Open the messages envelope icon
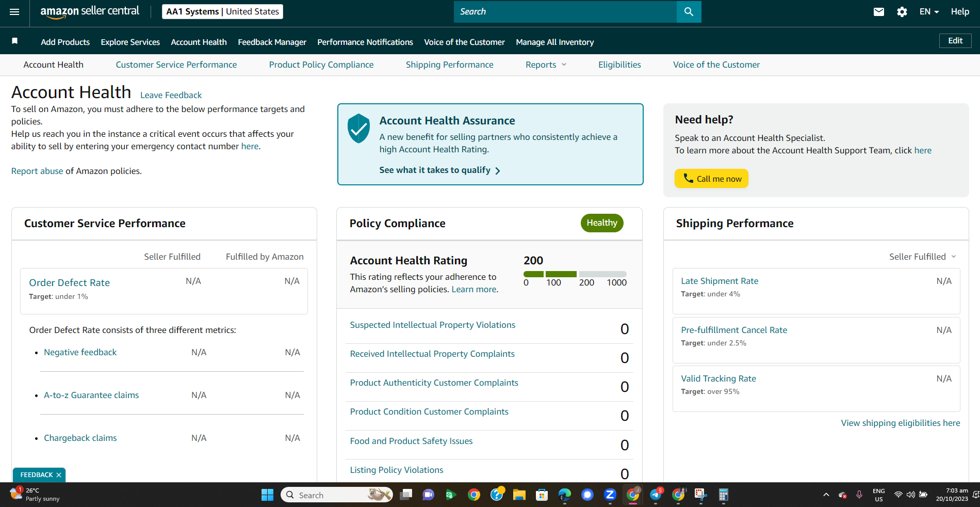Image resolution: width=980 pixels, height=507 pixels. point(879,11)
